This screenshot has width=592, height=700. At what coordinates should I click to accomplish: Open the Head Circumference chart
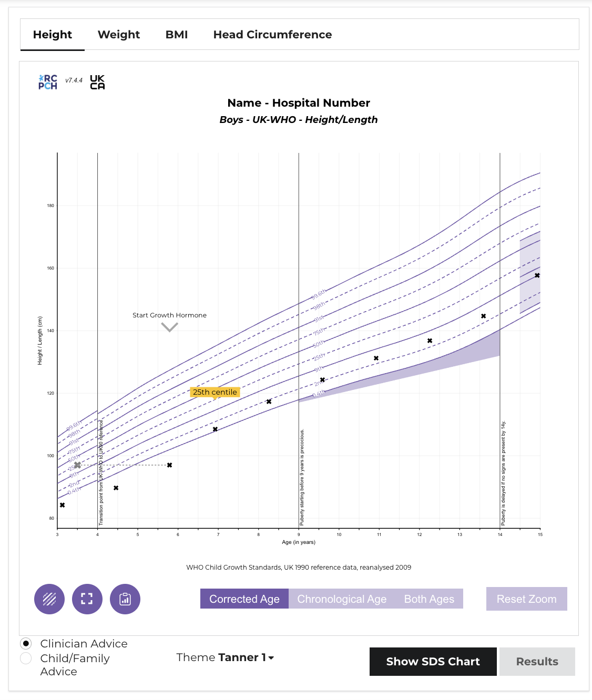pyautogui.click(x=272, y=34)
